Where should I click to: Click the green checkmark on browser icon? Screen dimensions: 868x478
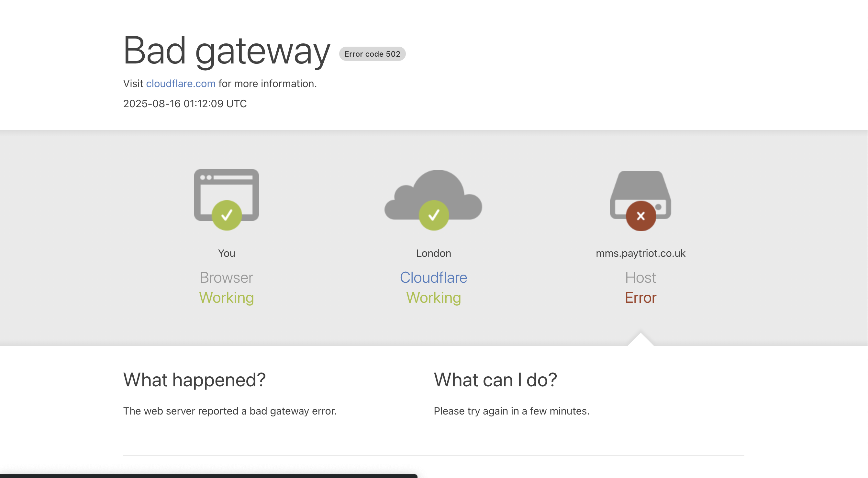point(227,215)
